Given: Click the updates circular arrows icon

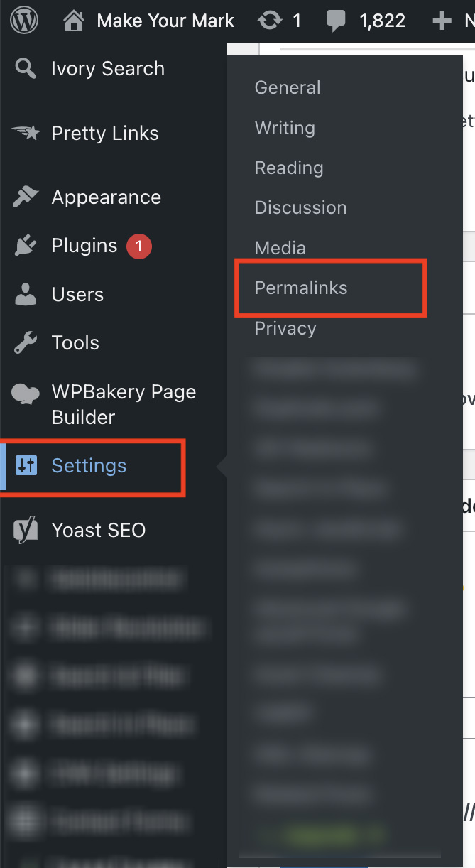Looking at the screenshot, I should 270,21.
